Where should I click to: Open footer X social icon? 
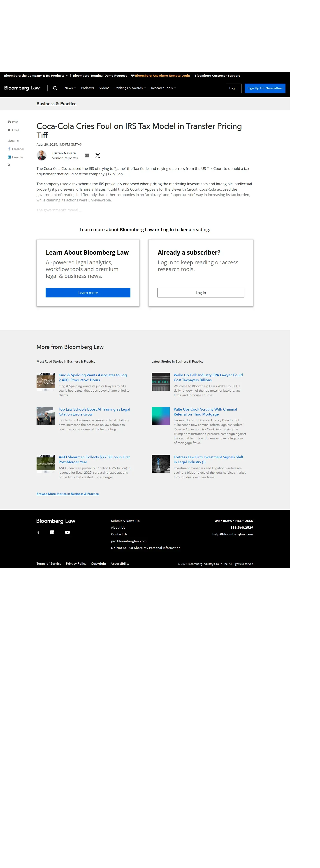(x=38, y=532)
